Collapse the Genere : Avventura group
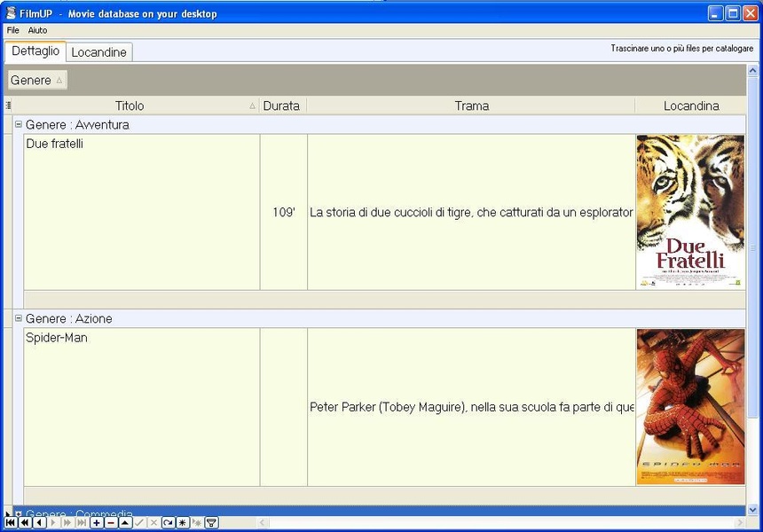 [19, 124]
